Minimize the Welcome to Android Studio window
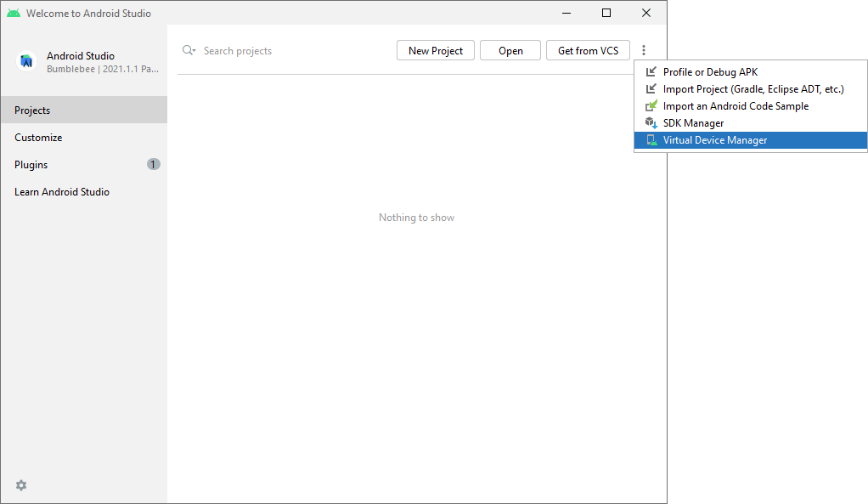This screenshot has height=504, width=868. pos(566,13)
